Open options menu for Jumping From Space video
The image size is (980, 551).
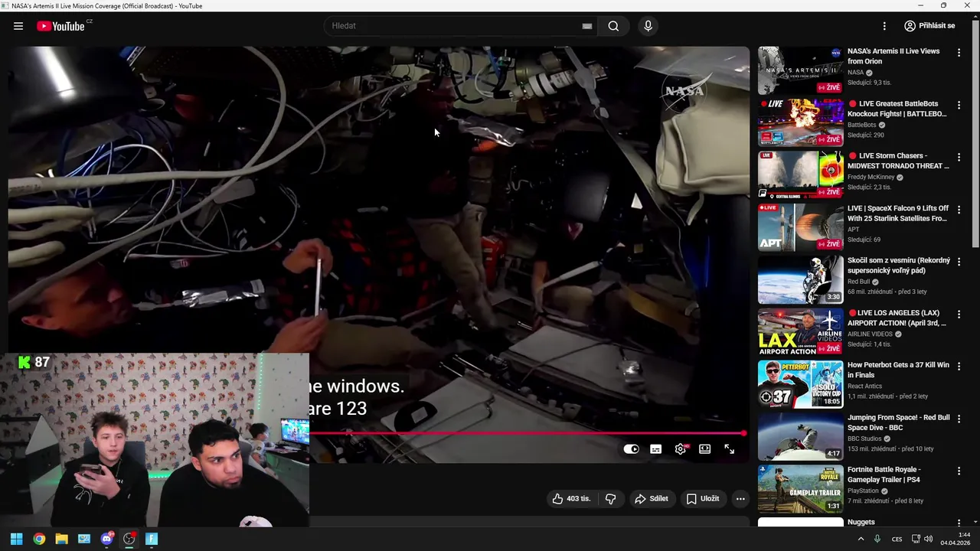[x=959, y=419]
